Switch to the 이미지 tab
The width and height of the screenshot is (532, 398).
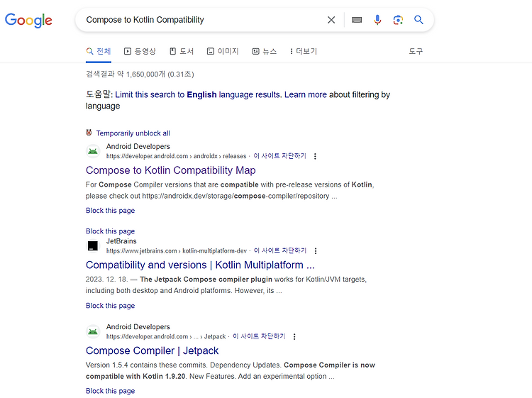(223, 51)
